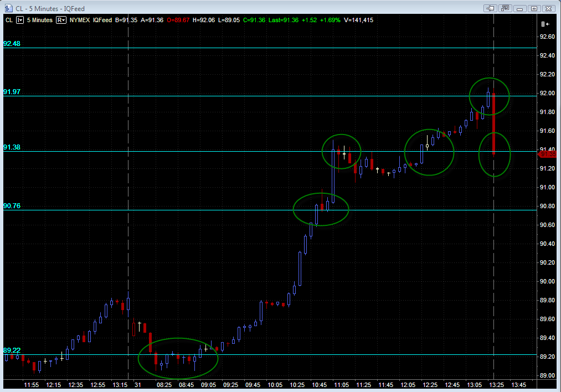Click the CL symbol label in chart header
The width and height of the screenshot is (561, 392).
tap(9, 20)
